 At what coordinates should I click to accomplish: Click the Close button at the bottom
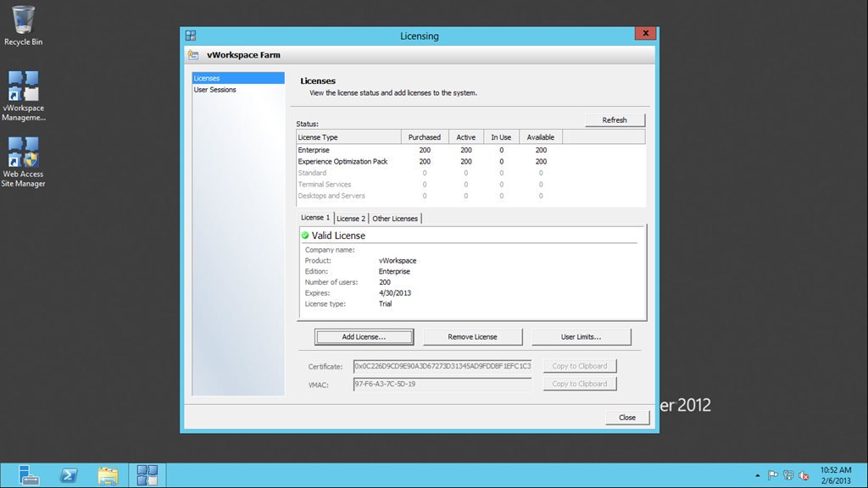tap(627, 418)
